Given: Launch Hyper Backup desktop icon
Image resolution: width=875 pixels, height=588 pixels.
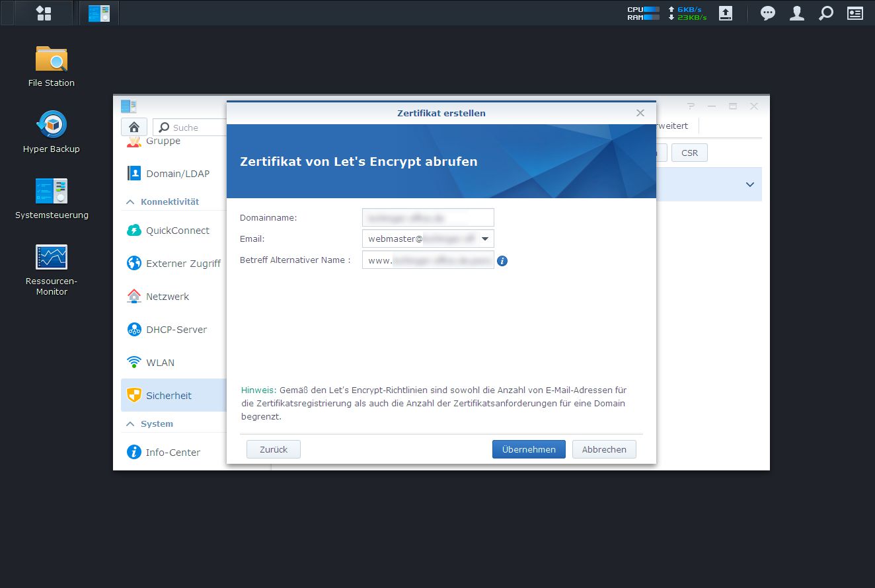Looking at the screenshot, I should (x=52, y=132).
